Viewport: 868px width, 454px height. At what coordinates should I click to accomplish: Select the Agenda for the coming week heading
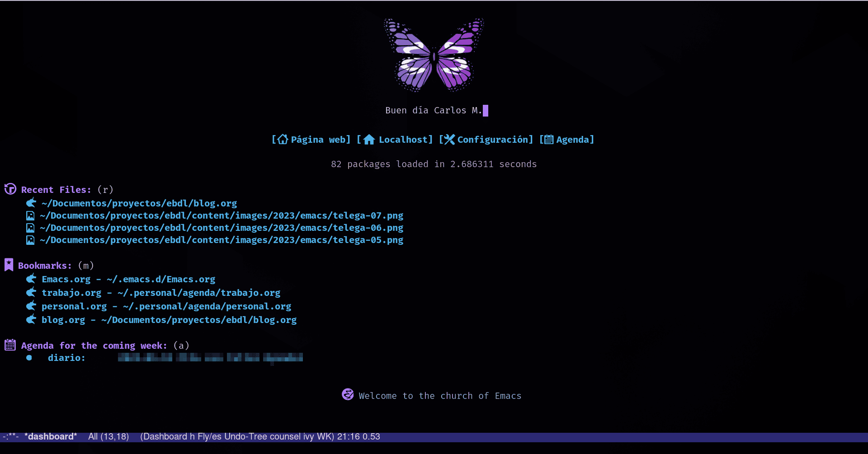[x=94, y=346]
